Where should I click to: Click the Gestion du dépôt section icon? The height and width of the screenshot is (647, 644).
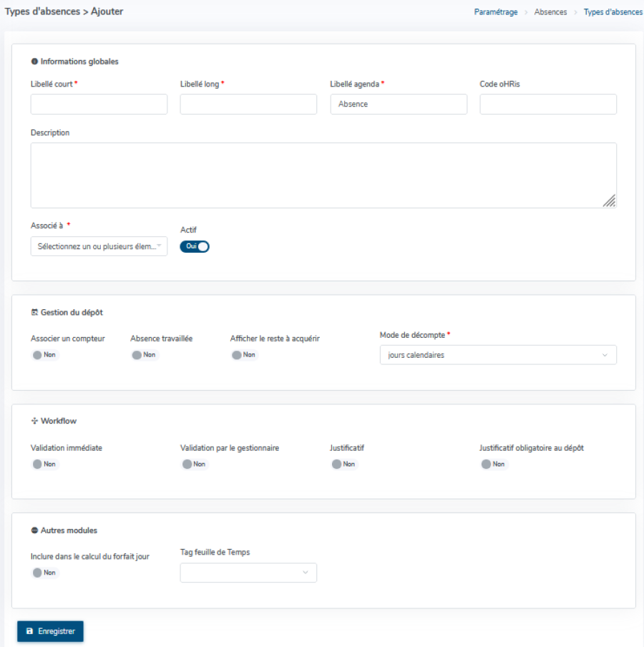tap(34, 312)
